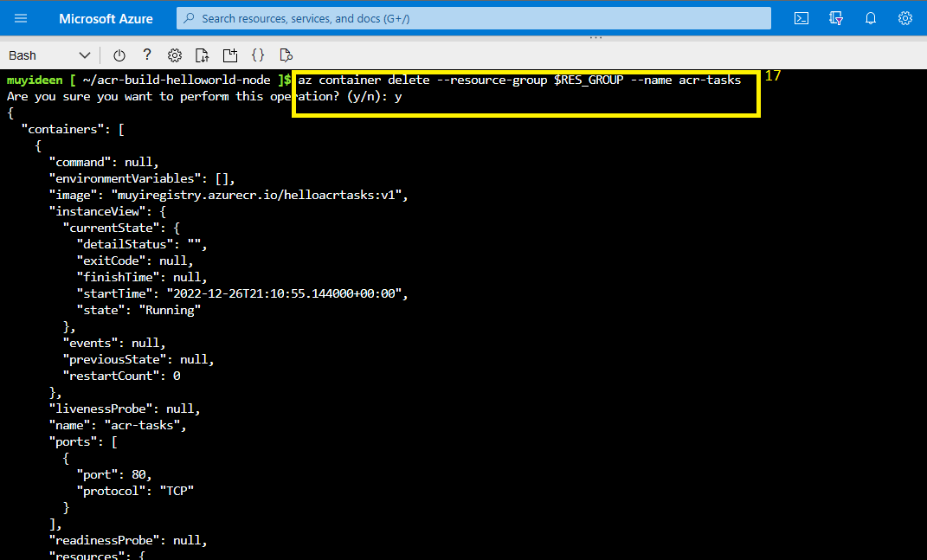Click the '"environmentVariables": [],' line
Screen dimensions: 927x560
click(x=142, y=178)
